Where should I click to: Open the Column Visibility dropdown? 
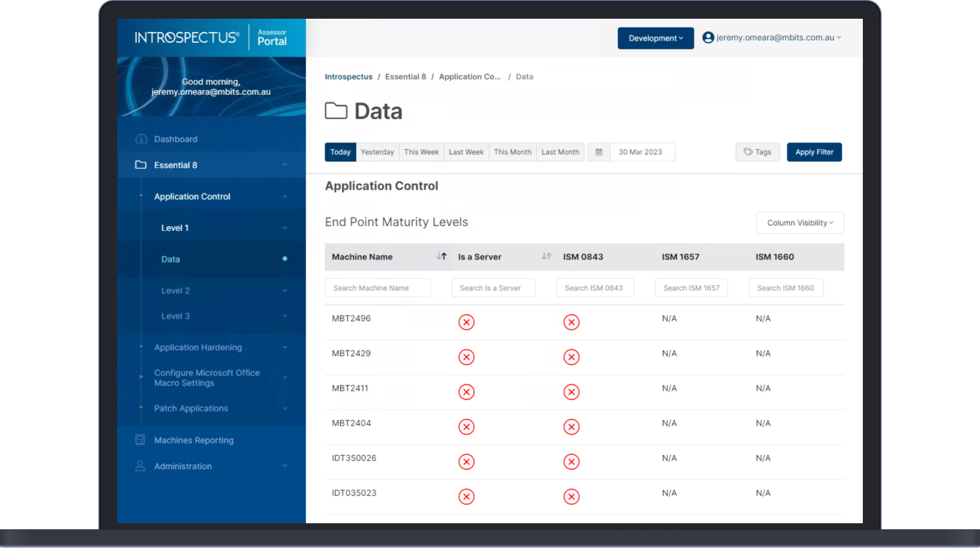[800, 223]
